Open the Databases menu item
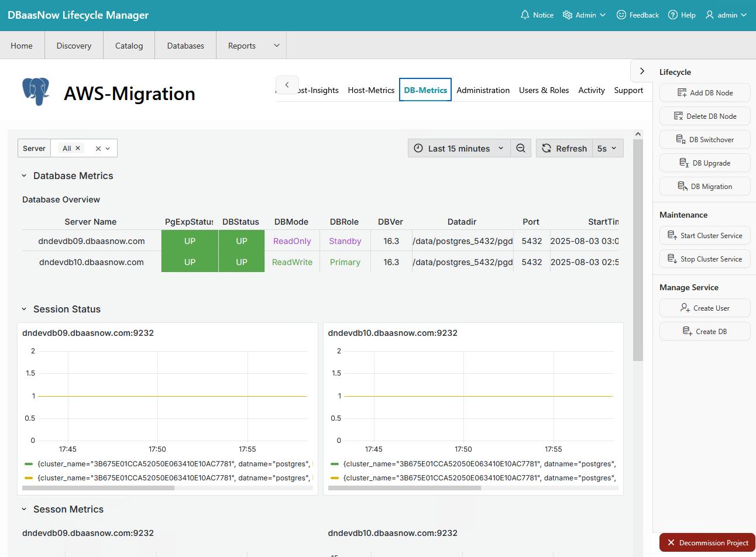Viewport: 756px width, 557px height. 185,46
